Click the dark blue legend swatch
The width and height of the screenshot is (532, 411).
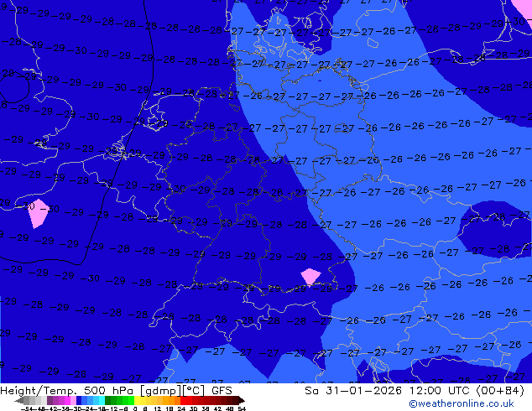[79, 400]
